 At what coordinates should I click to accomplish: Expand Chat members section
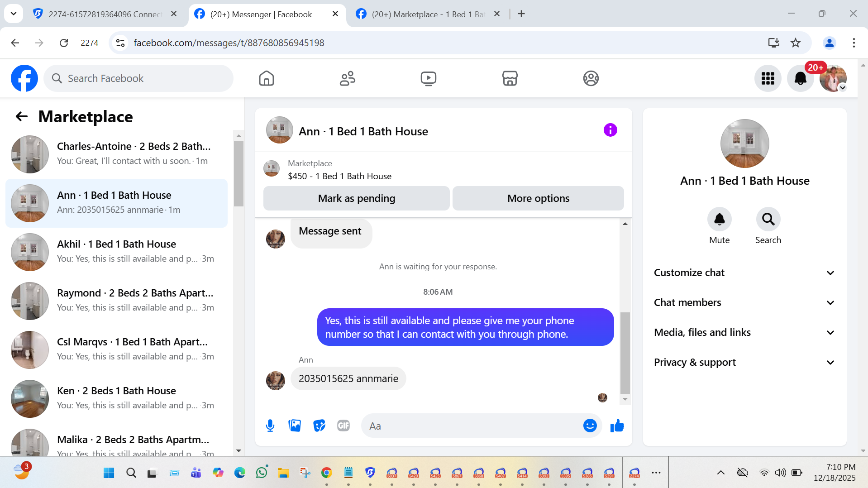[744, 302]
